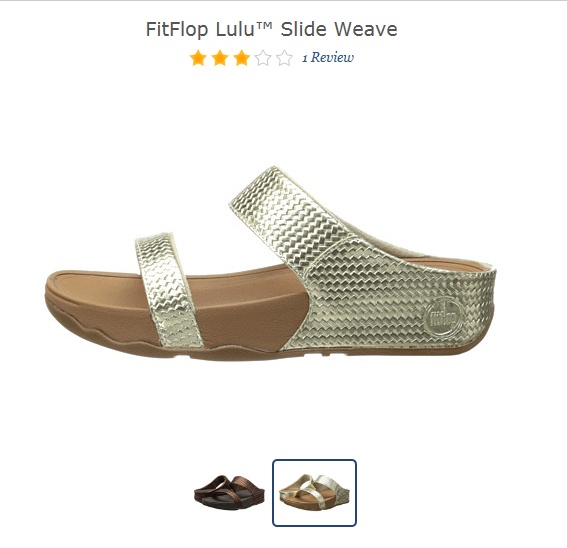Click the blue border of selected thumbnail
Screen dimensions: 567x548
(x=315, y=460)
